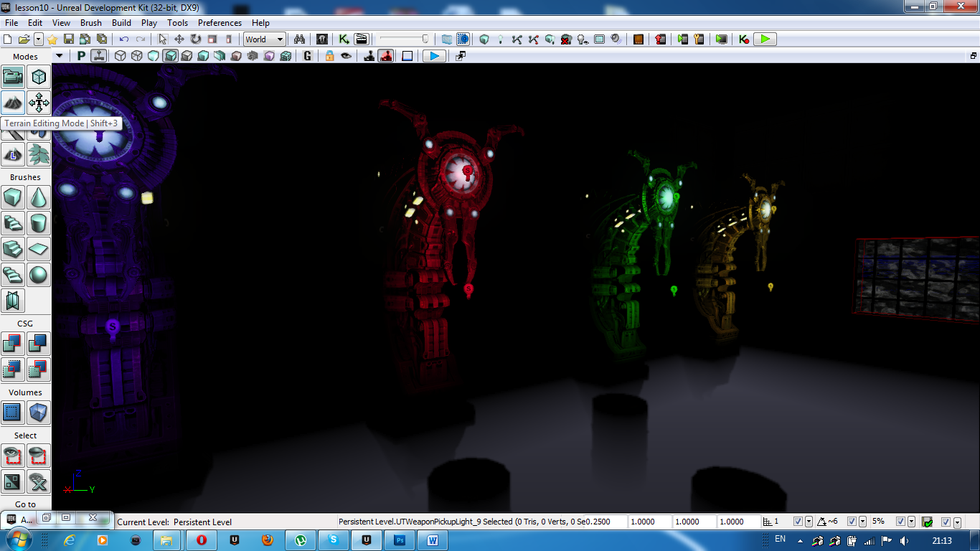980x551 pixels.
Task: Open the Preferences menu
Action: pyautogui.click(x=220, y=23)
